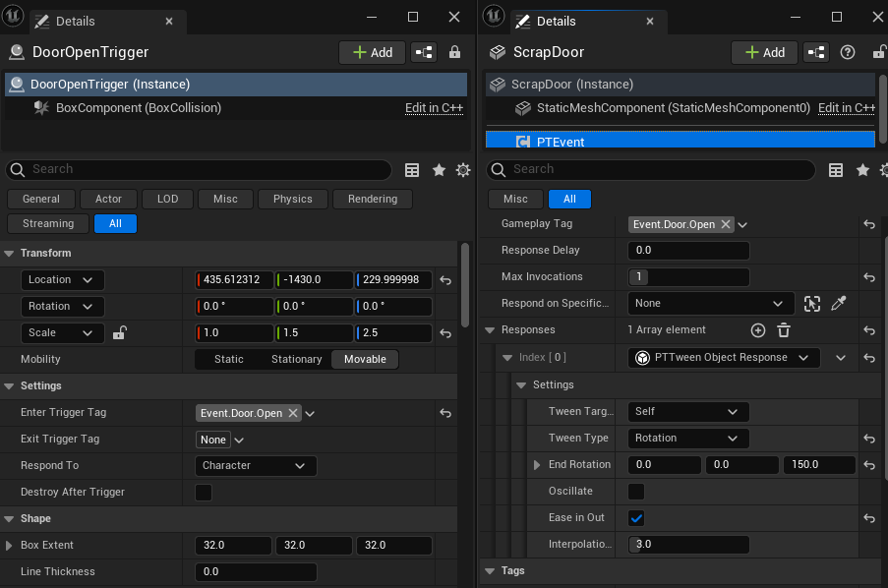Image resolution: width=888 pixels, height=588 pixels.
Task: Open the Tween Type dropdown showing Rotation
Action: point(686,438)
